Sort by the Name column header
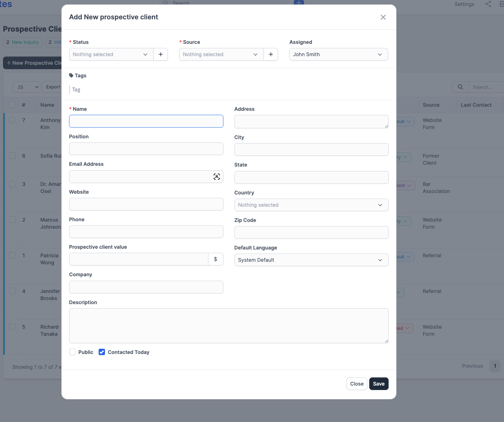 click(x=47, y=105)
